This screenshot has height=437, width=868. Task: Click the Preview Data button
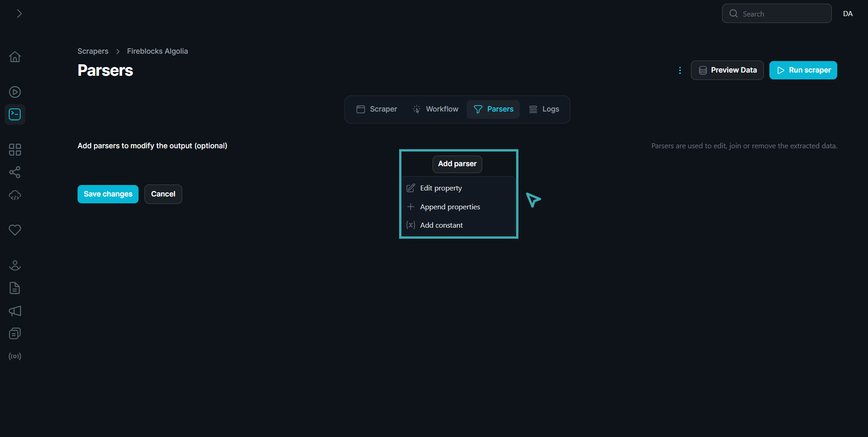(x=727, y=70)
